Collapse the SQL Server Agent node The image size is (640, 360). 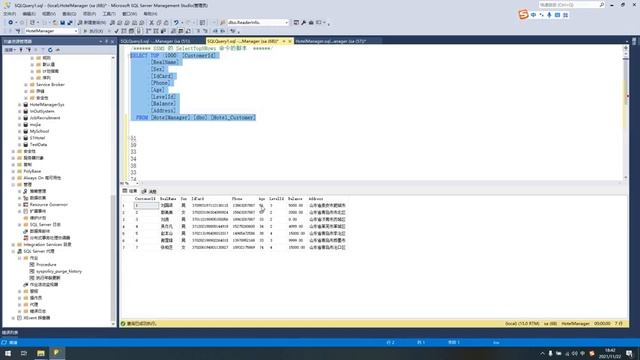point(13,251)
